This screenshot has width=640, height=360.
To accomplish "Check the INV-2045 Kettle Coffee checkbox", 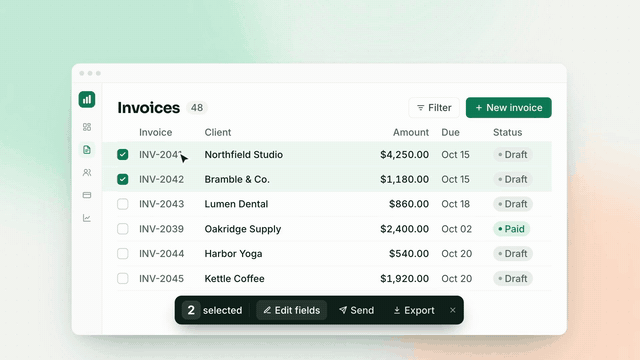I will pyautogui.click(x=122, y=278).
